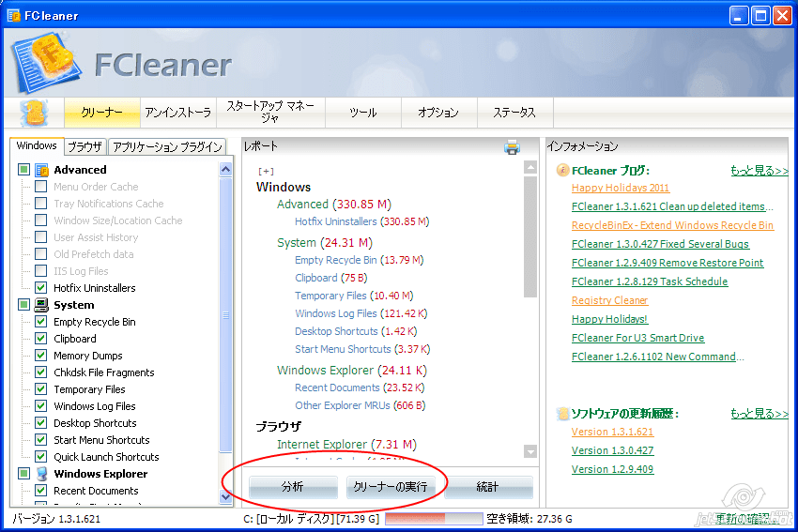Image resolution: width=798 pixels, height=532 pixels.
Task: Open the アンインストーラ toolbar section
Action: tap(177, 113)
